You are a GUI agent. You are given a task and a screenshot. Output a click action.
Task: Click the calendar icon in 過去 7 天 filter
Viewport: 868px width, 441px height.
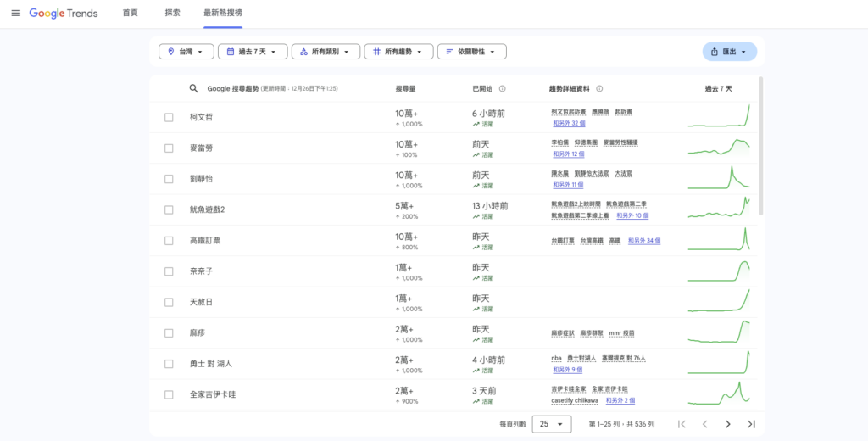pos(231,52)
